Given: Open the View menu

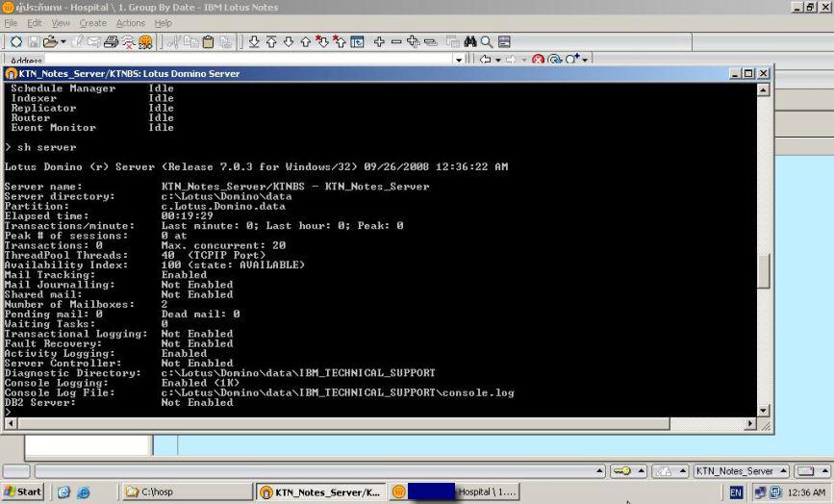Looking at the screenshot, I should coord(60,23).
